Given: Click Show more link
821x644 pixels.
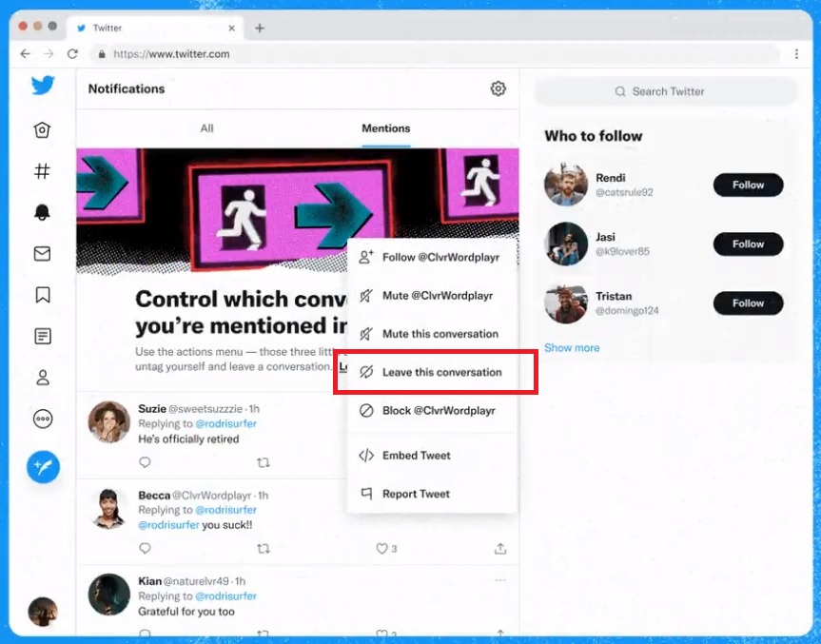Looking at the screenshot, I should click(572, 348).
